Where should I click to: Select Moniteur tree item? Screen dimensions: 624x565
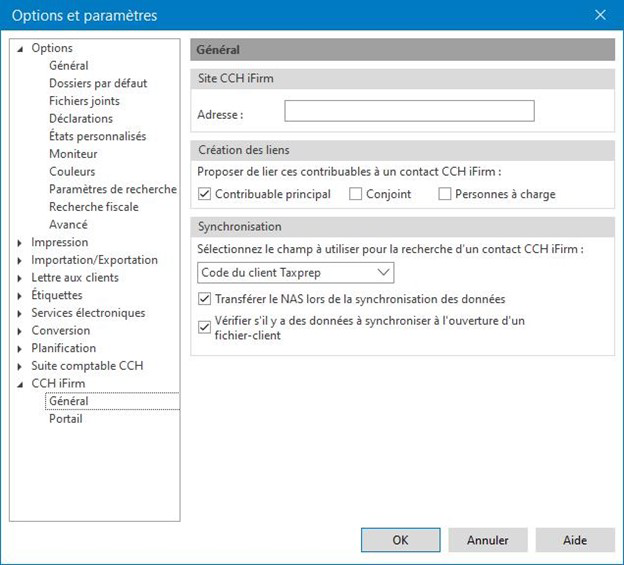click(x=73, y=154)
